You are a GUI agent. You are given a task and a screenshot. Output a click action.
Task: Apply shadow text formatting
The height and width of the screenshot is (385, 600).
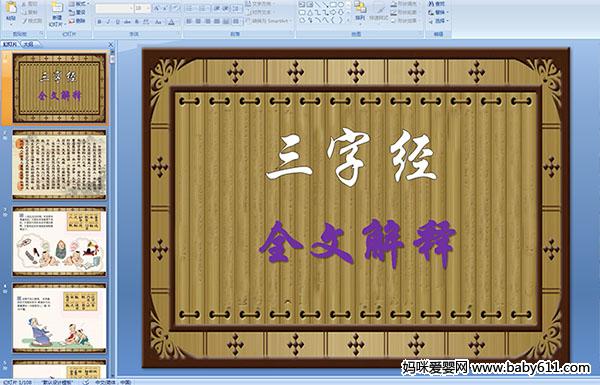137,22
